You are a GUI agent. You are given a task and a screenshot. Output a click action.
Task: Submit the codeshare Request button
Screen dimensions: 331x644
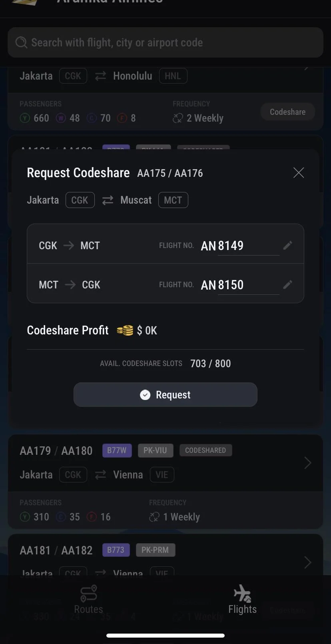(165, 395)
